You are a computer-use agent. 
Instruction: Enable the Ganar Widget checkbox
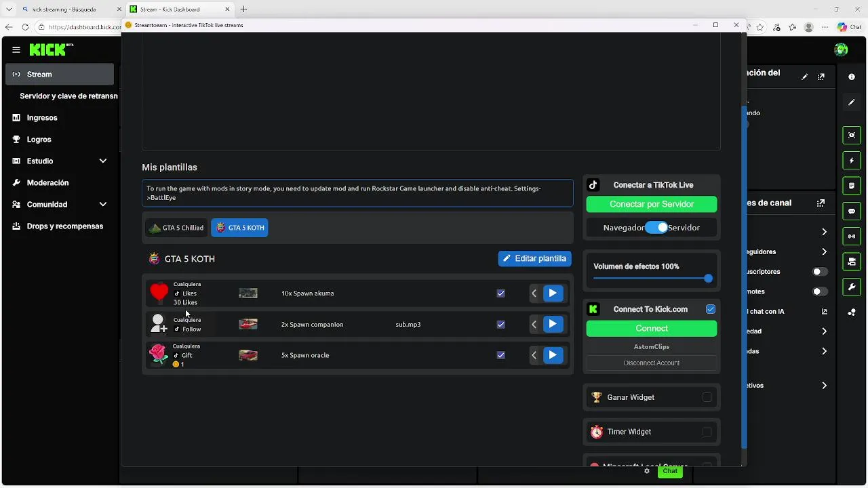707,397
